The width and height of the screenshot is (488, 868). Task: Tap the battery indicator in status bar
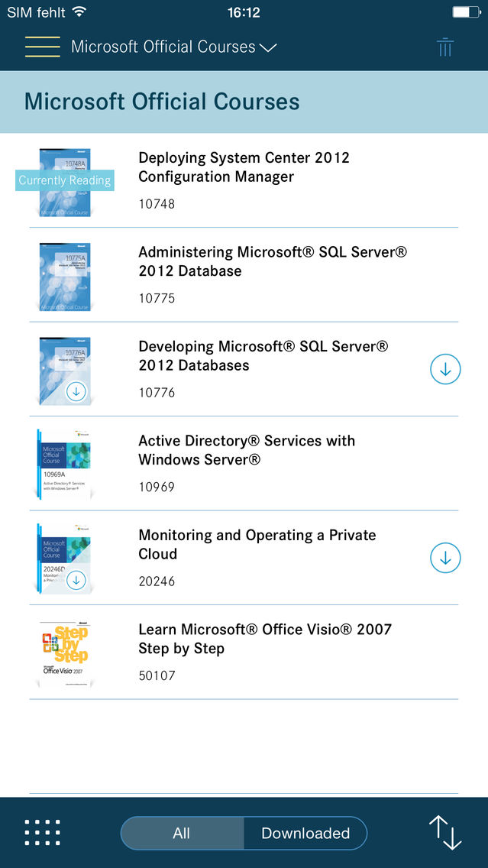tap(465, 11)
